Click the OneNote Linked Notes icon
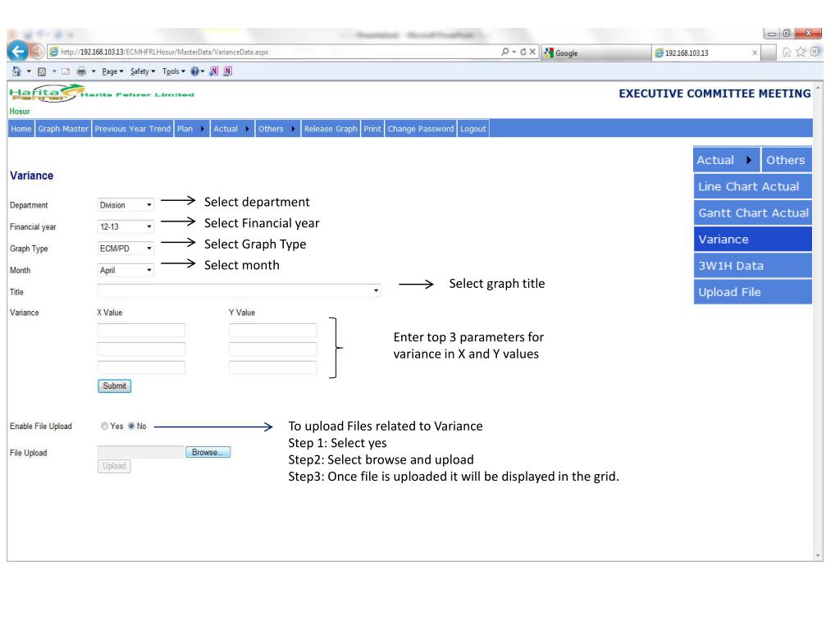Screen dimensions: 840x630 pos(227,71)
